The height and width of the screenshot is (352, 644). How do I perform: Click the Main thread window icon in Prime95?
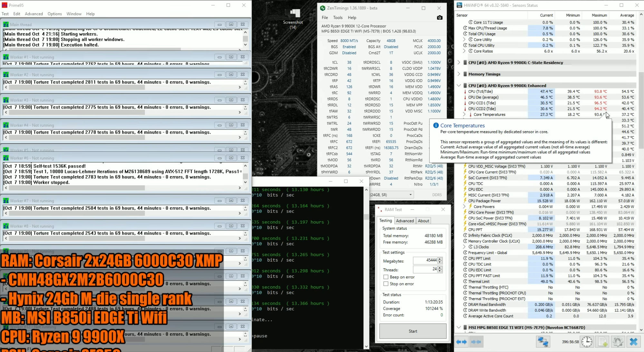tap(6, 24)
